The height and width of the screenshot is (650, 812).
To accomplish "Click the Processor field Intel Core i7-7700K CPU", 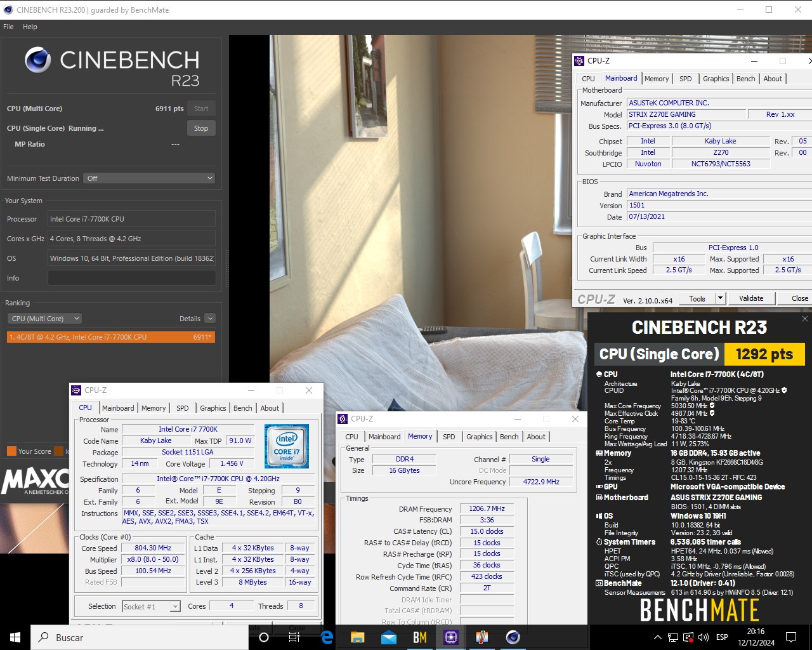I will (132, 219).
